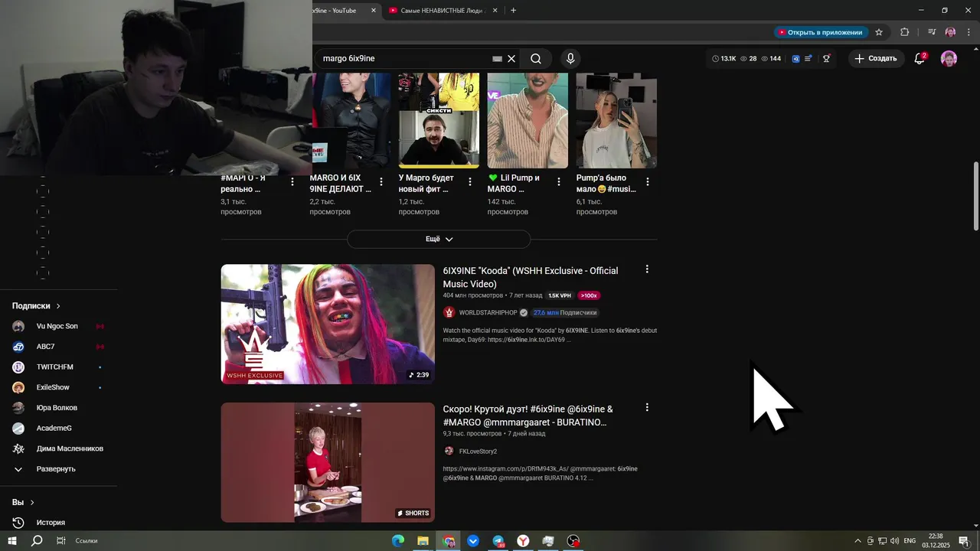Open options for 'Lil Pump и MARGO' short

tap(559, 181)
